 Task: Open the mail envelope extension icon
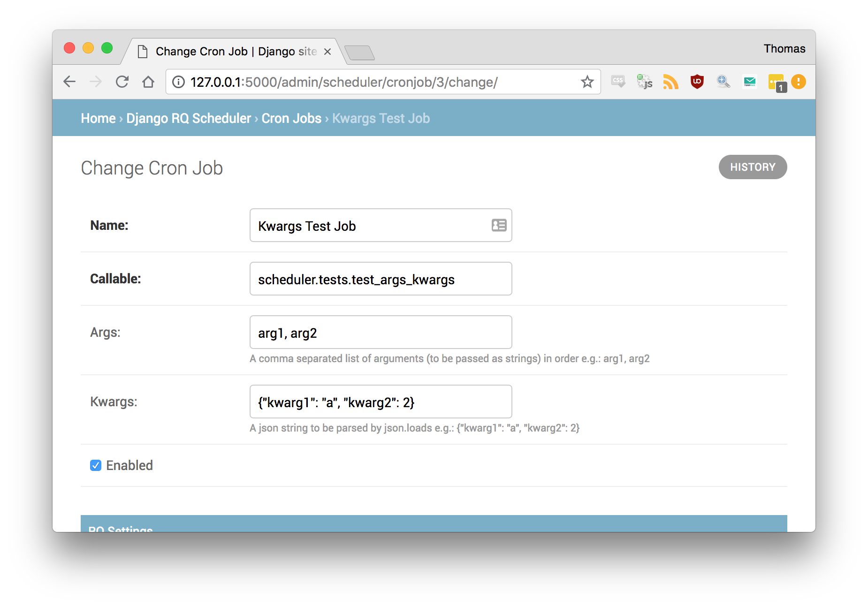[x=750, y=82]
